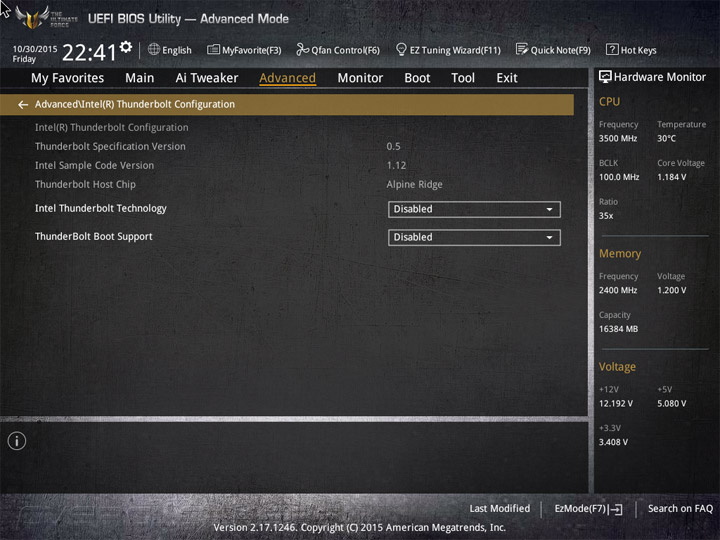Switch to EzMode(F7)
720x540 pixels.
click(x=588, y=509)
